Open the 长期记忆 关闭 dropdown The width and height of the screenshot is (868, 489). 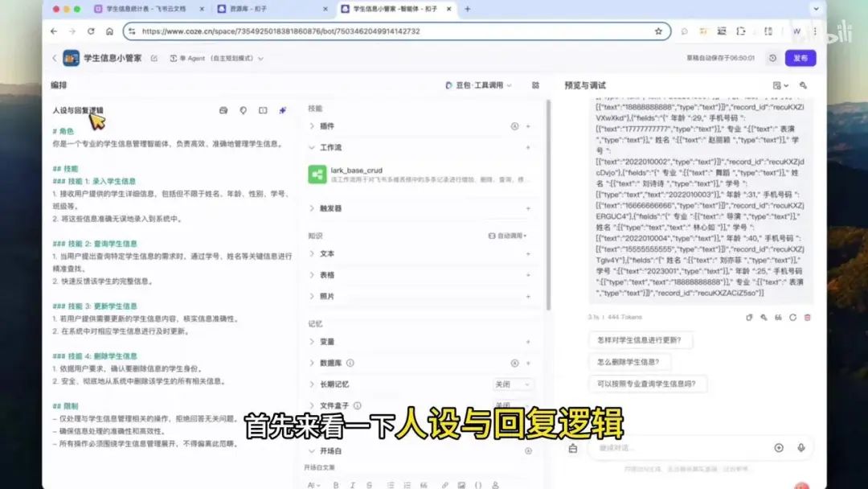[x=513, y=384]
